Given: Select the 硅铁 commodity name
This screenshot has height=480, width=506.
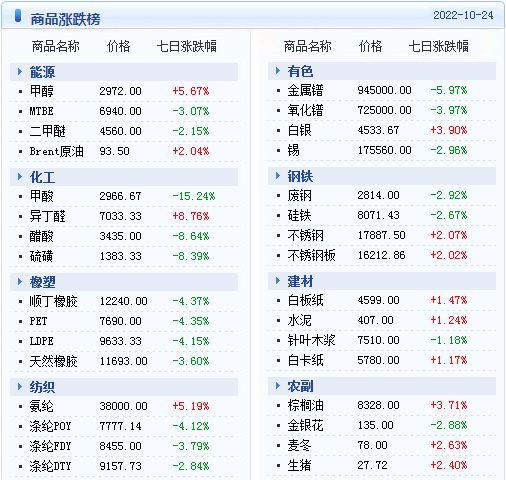Looking at the screenshot, I should click(x=300, y=215).
